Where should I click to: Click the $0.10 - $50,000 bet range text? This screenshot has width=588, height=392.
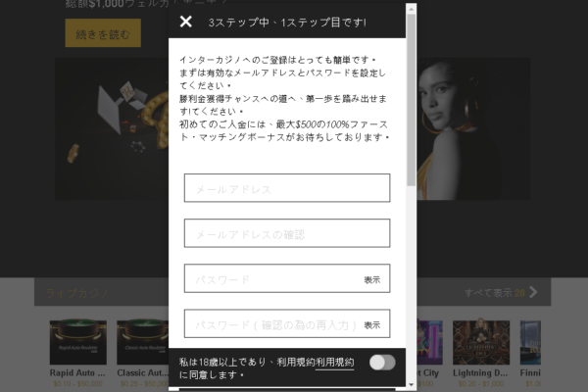[x=78, y=383]
